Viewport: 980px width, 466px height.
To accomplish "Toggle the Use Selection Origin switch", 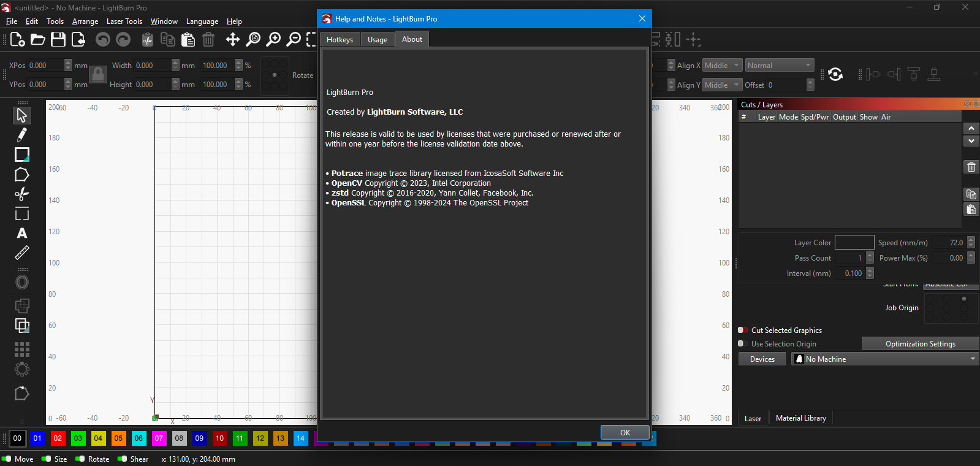I will point(742,343).
